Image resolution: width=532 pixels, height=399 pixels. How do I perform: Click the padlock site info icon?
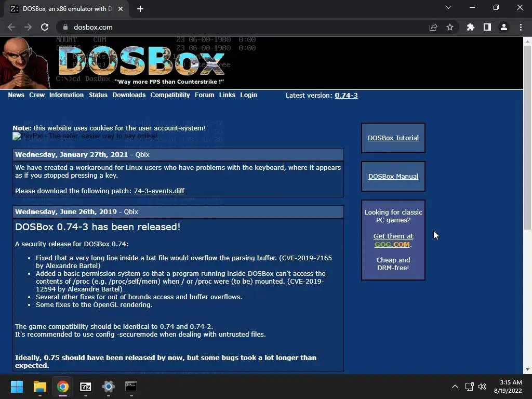tap(65, 27)
